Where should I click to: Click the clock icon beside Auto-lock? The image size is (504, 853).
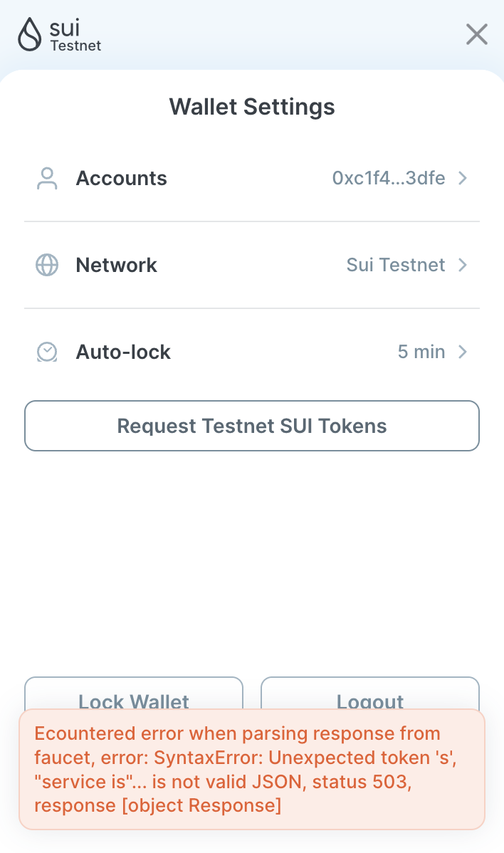(x=46, y=351)
